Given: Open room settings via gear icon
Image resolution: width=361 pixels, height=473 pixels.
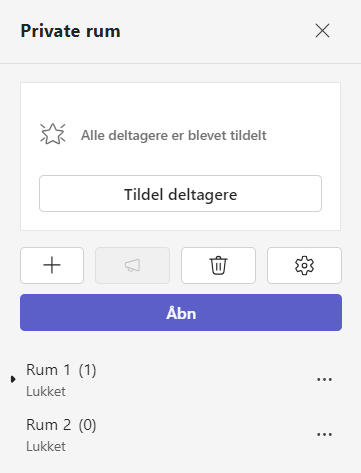Looking at the screenshot, I should point(304,265).
